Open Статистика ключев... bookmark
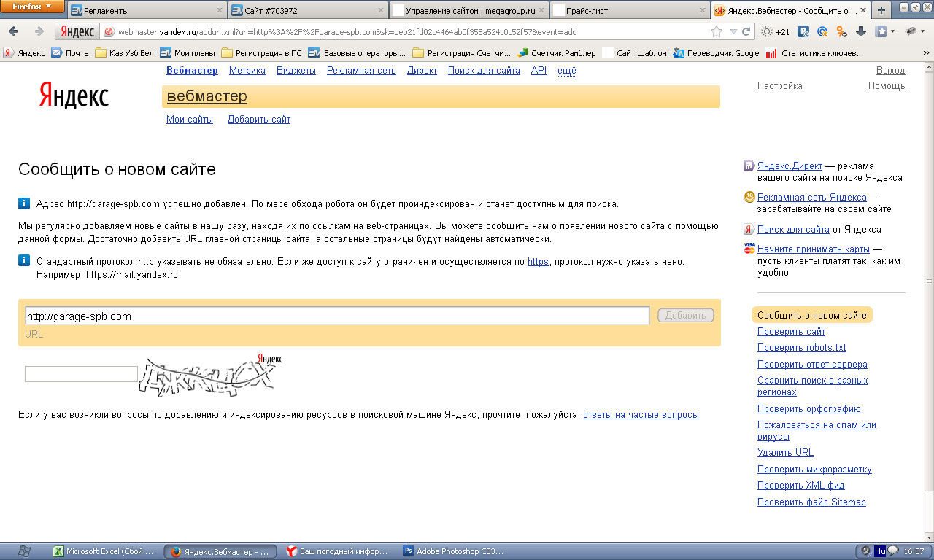Viewport: 934px width, 560px height. click(x=814, y=52)
